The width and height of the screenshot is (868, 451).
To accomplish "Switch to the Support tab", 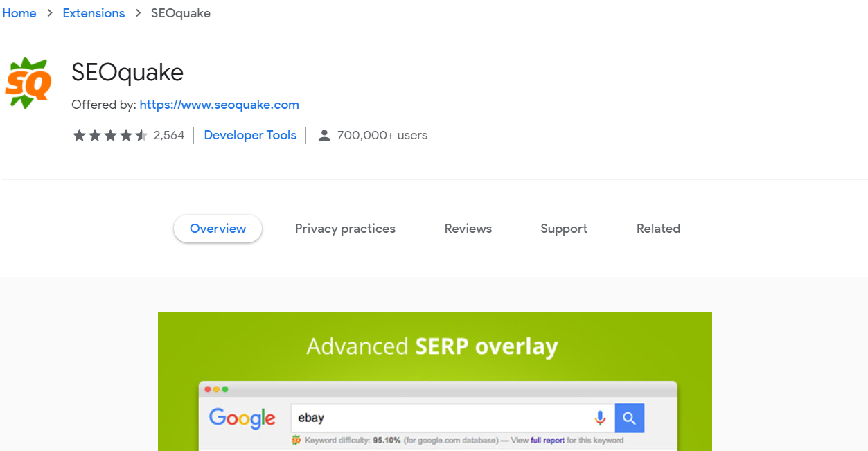I will (x=564, y=229).
